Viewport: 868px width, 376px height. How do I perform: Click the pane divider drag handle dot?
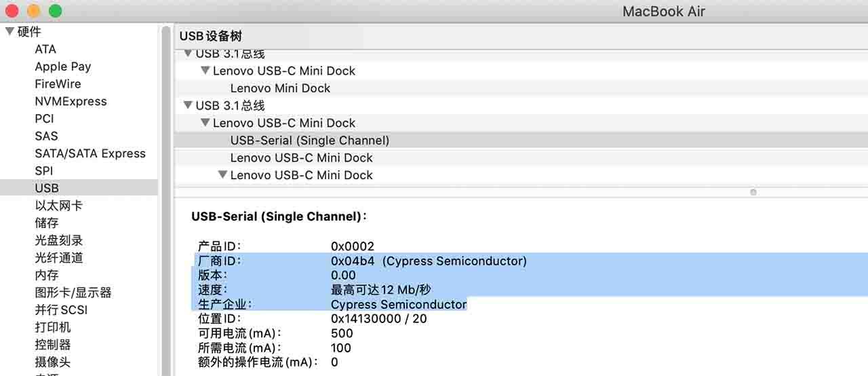tap(753, 193)
